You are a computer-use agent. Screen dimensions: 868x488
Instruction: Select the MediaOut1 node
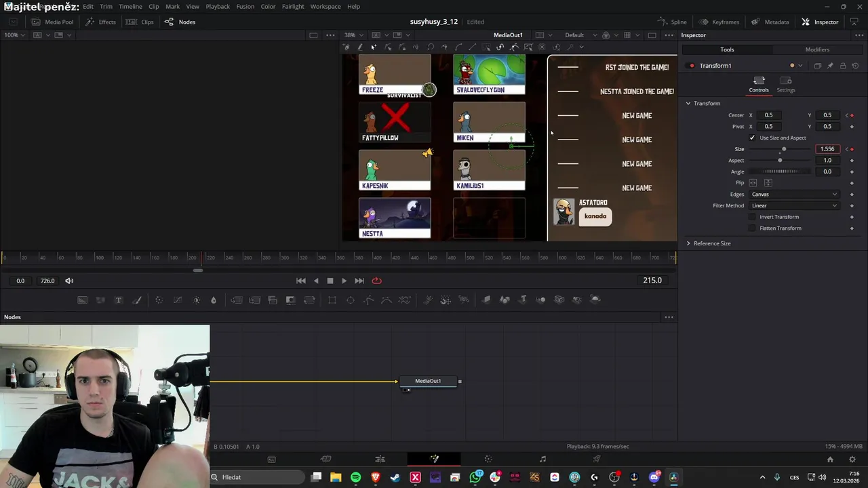coord(428,381)
